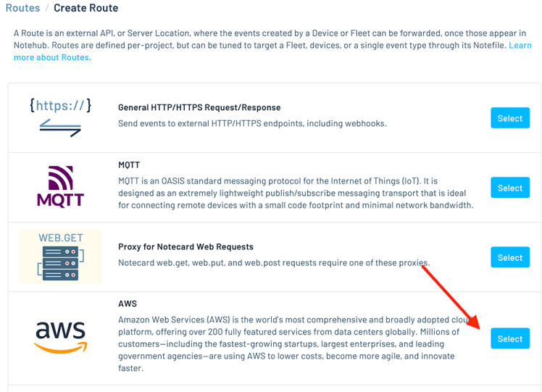Click the Create Route breadcrumb title

tap(86, 9)
